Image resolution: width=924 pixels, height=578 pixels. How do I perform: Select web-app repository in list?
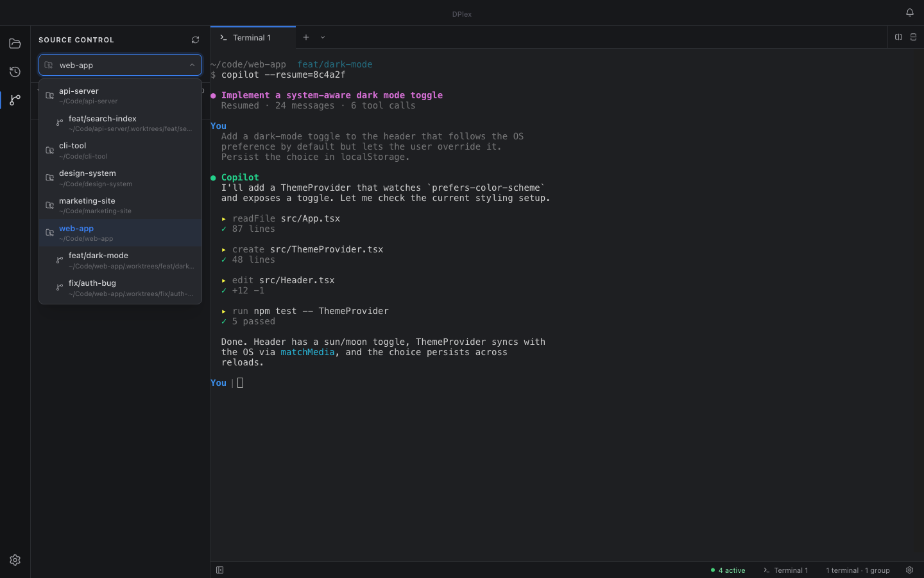tap(120, 233)
